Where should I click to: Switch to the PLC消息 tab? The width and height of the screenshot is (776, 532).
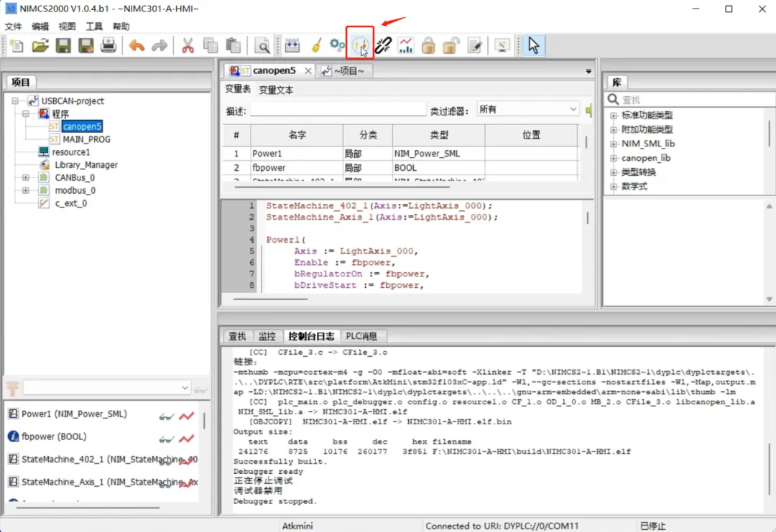(361, 336)
